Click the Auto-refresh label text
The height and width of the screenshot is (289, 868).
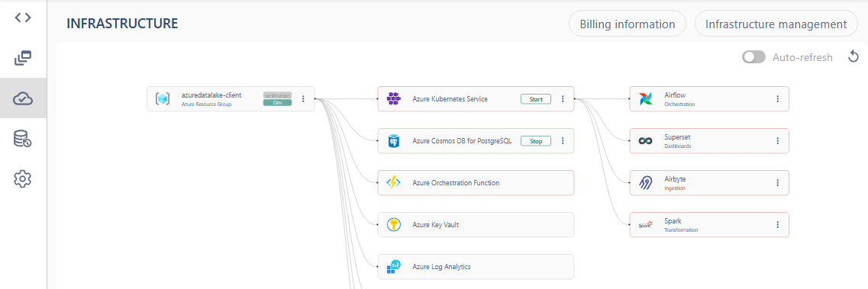tap(802, 57)
